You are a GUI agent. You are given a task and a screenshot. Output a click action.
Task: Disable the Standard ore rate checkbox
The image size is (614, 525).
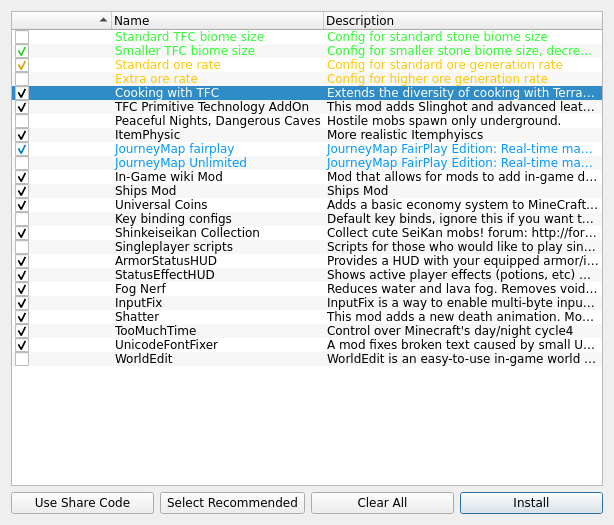tap(22, 65)
